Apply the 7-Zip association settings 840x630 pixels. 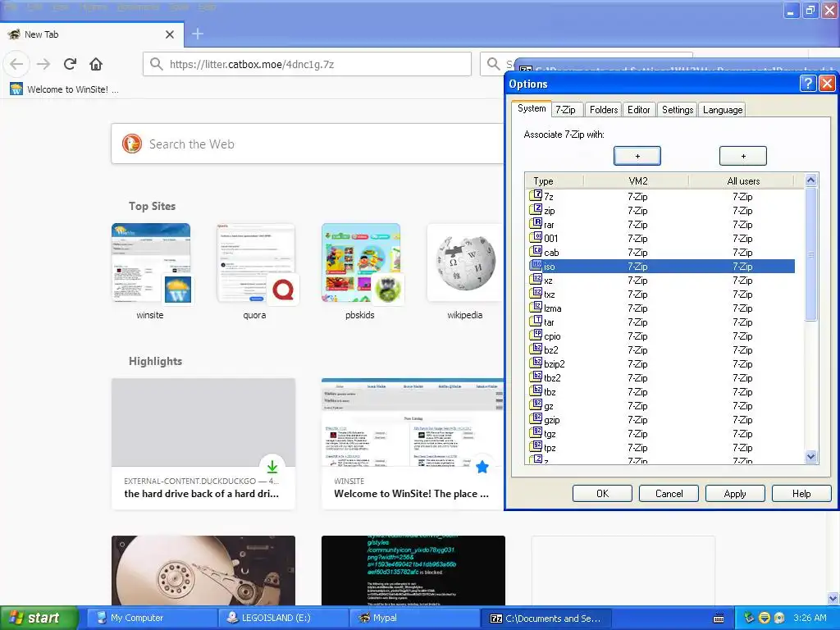[x=735, y=493]
